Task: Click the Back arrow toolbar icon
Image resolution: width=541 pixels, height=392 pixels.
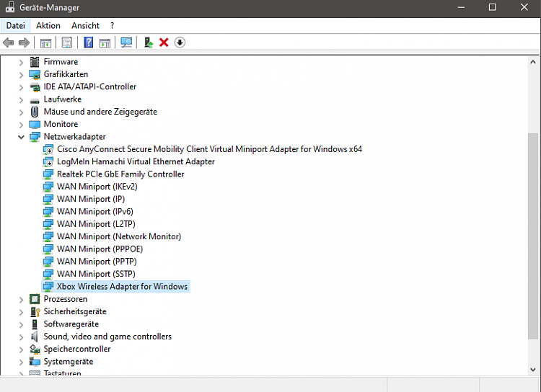Action: (8, 43)
